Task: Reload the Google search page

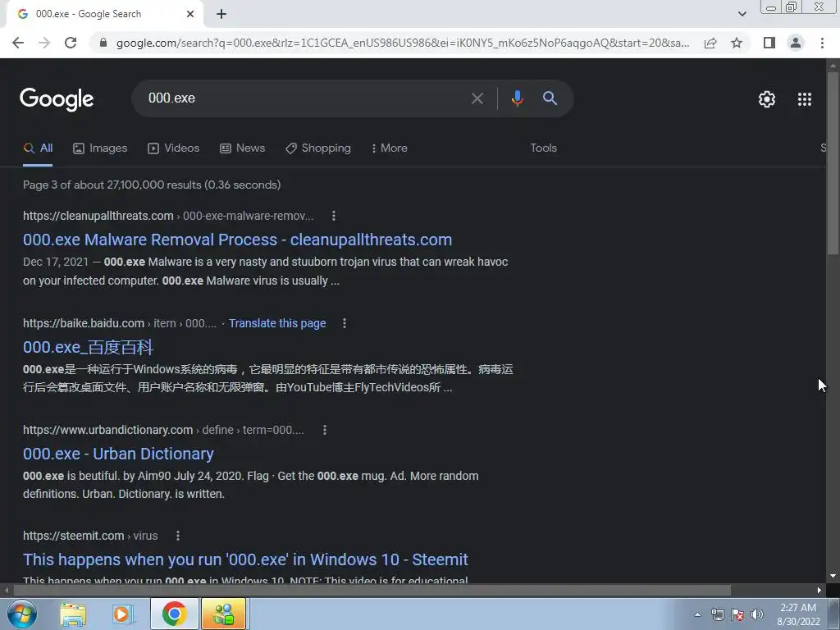Action: (x=71, y=43)
